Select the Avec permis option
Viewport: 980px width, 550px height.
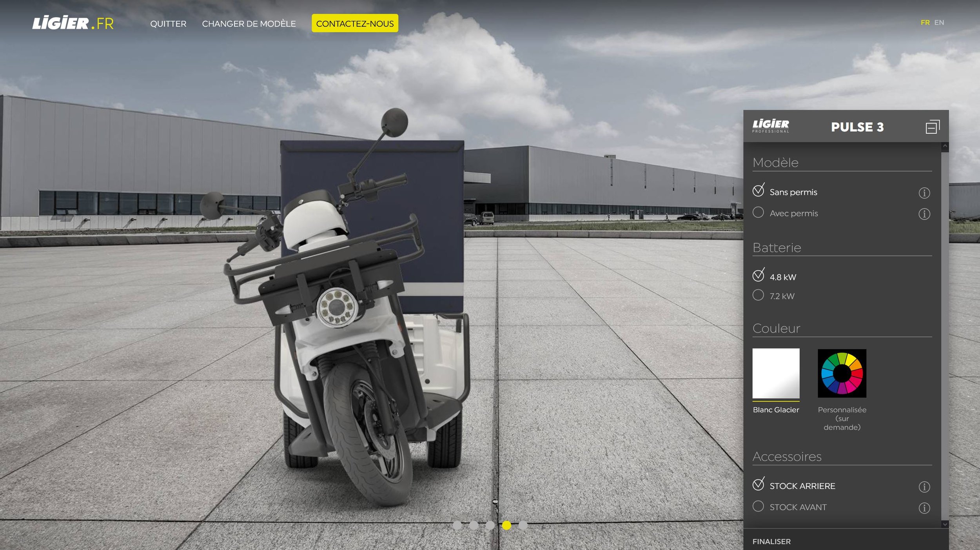click(785, 213)
